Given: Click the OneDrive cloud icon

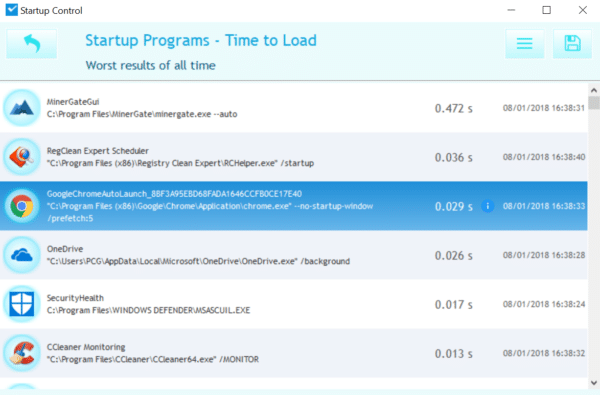Looking at the screenshot, I should (x=22, y=255).
